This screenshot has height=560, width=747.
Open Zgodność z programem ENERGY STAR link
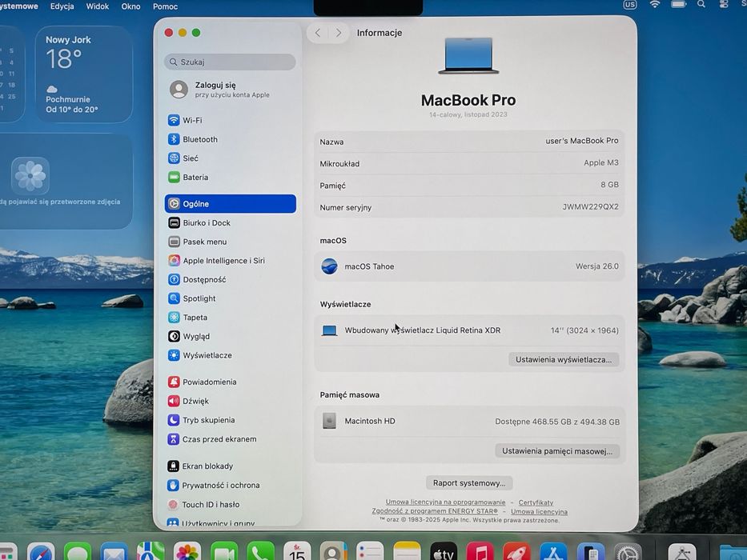click(x=435, y=511)
